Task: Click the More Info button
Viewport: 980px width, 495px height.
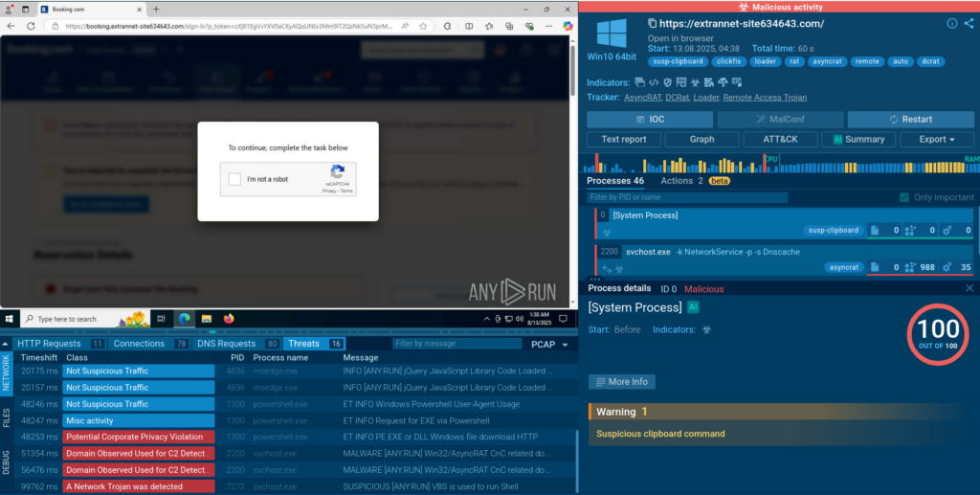Action: pos(622,382)
